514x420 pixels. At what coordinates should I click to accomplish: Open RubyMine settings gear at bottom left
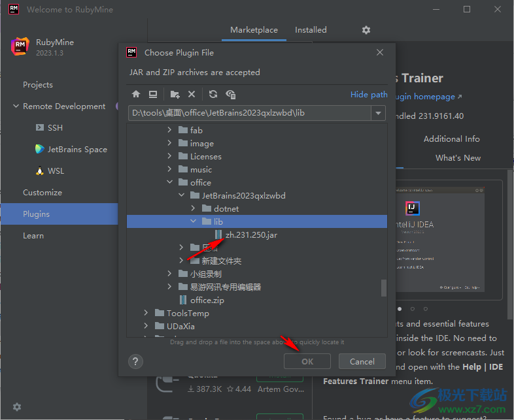coord(17,407)
